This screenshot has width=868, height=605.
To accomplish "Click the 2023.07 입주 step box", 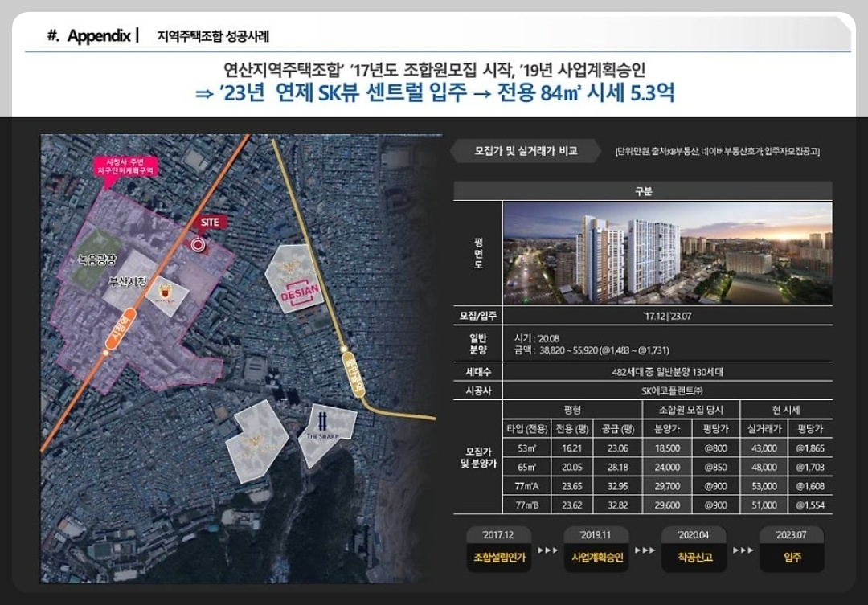I will tap(792, 549).
